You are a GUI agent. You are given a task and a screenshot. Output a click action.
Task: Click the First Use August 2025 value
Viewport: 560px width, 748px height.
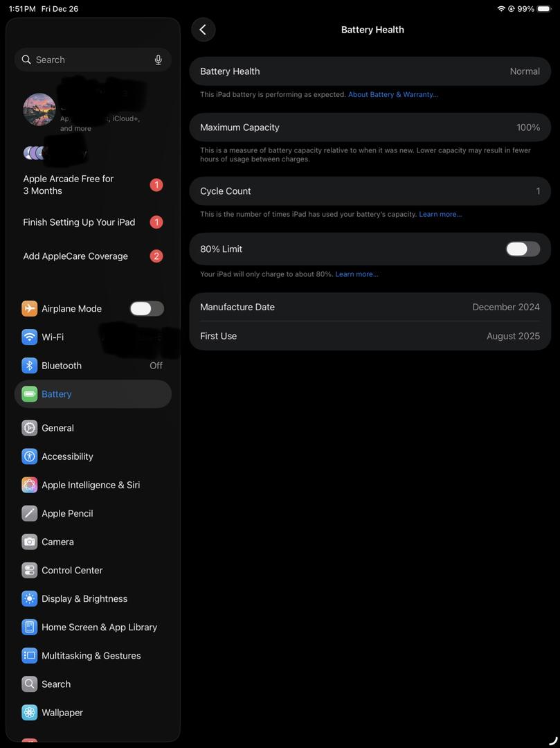(514, 337)
